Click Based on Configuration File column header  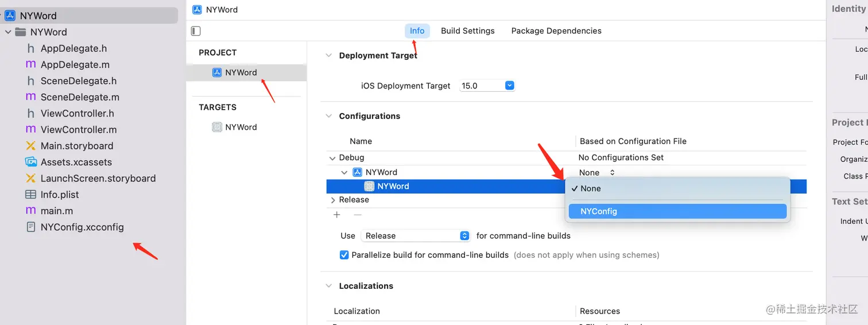(633, 141)
